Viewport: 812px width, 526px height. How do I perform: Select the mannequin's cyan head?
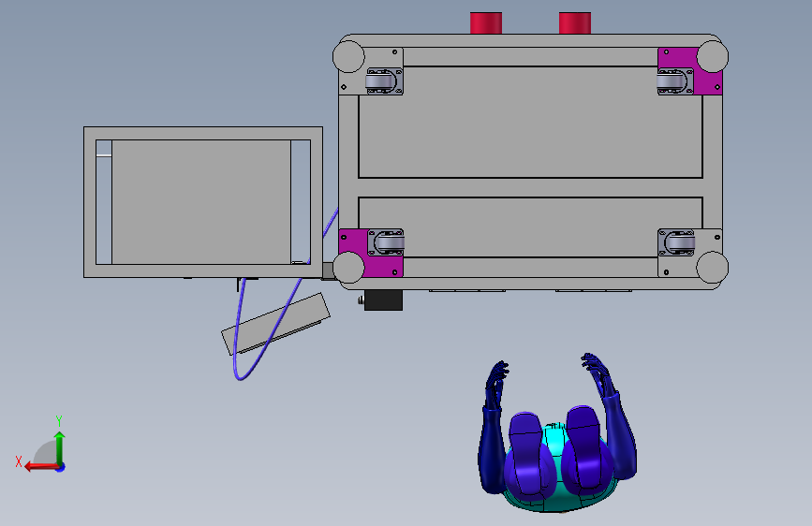pyautogui.click(x=554, y=440)
